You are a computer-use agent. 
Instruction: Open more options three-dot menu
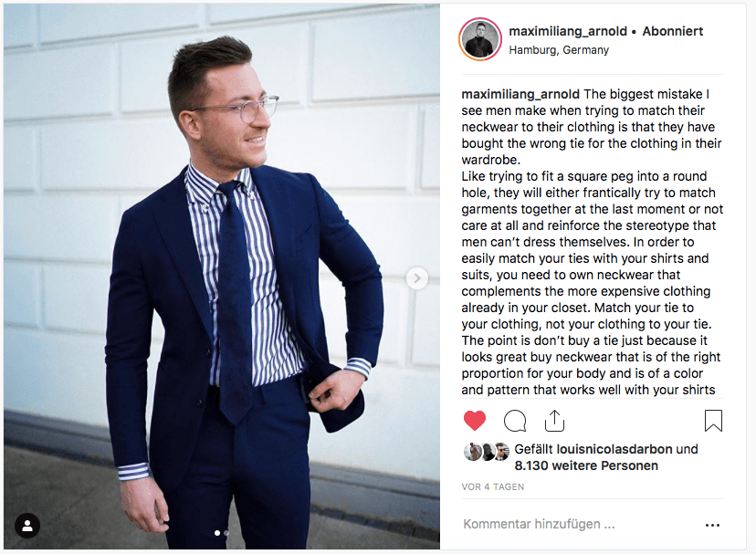(x=712, y=525)
